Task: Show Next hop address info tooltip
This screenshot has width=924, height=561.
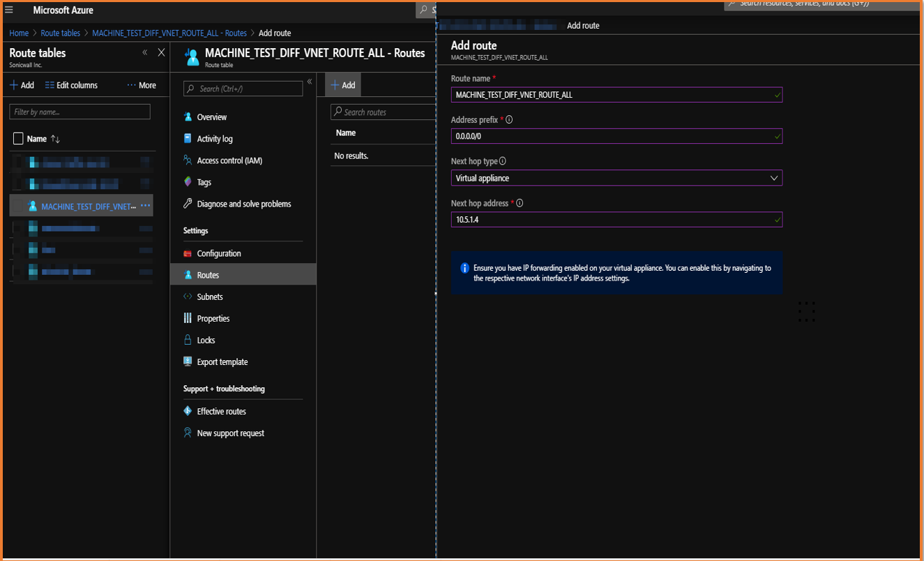Action: (x=520, y=203)
